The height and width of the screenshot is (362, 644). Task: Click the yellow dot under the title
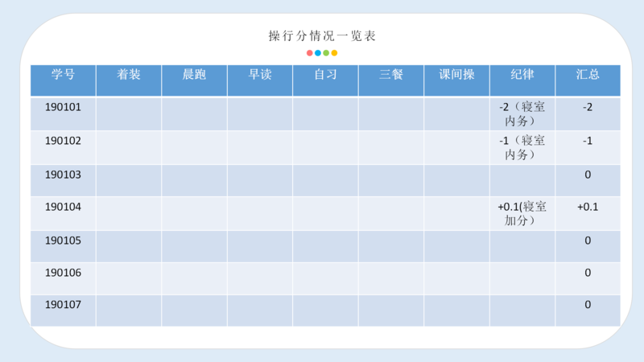click(x=334, y=53)
